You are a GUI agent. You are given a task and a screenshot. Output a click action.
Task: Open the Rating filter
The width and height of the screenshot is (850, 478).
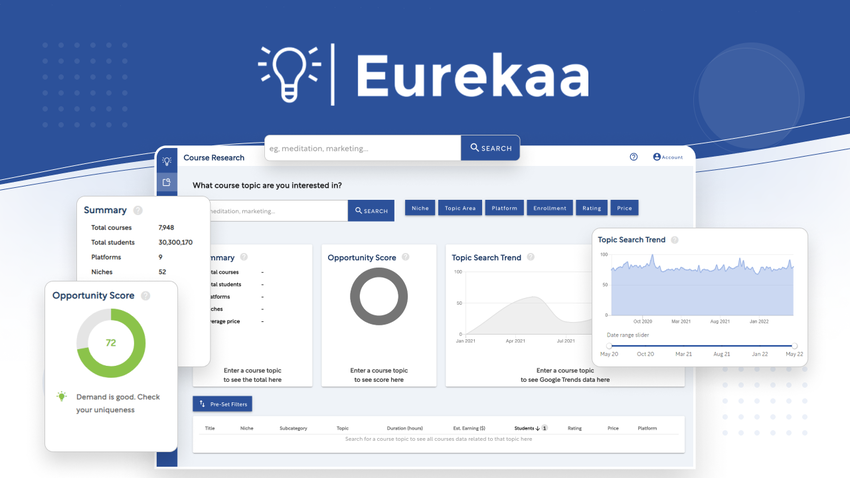click(x=591, y=208)
